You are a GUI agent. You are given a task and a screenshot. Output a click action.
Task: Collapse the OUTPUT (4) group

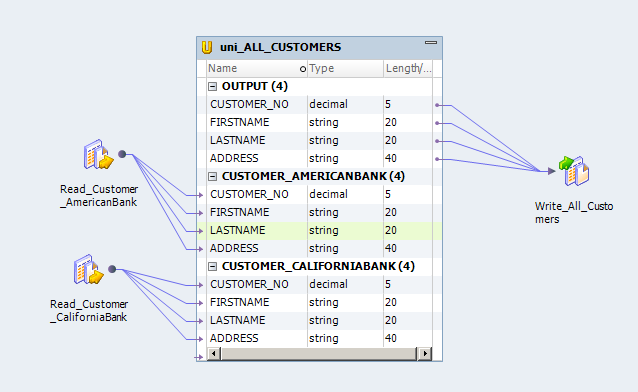pyautogui.click(x=212, y=86)
